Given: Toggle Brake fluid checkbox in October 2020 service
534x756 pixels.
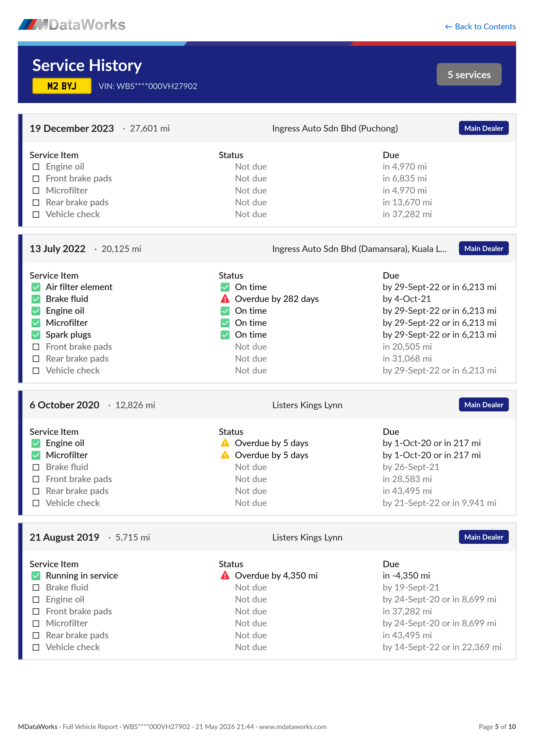Looking at the screenshot, I should 36,467.
